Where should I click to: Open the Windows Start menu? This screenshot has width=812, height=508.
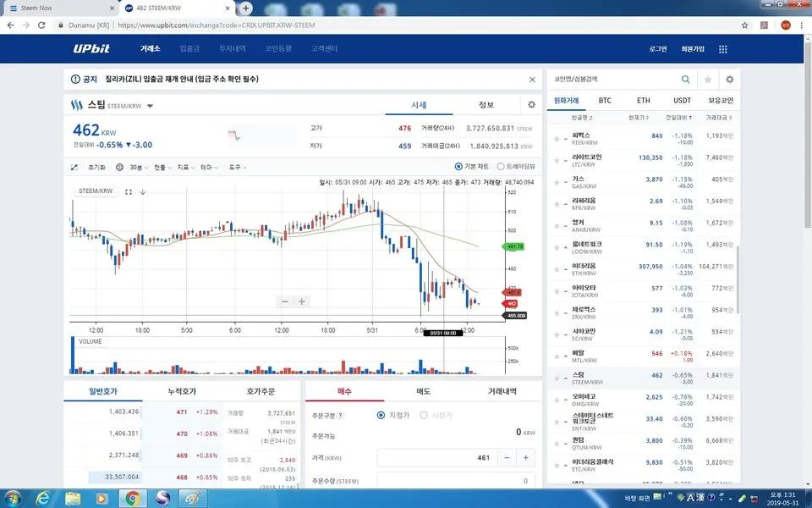click(x=12, y=498)
